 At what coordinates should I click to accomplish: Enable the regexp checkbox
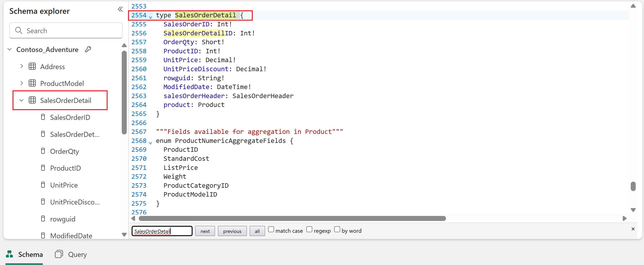coord(309,229)
